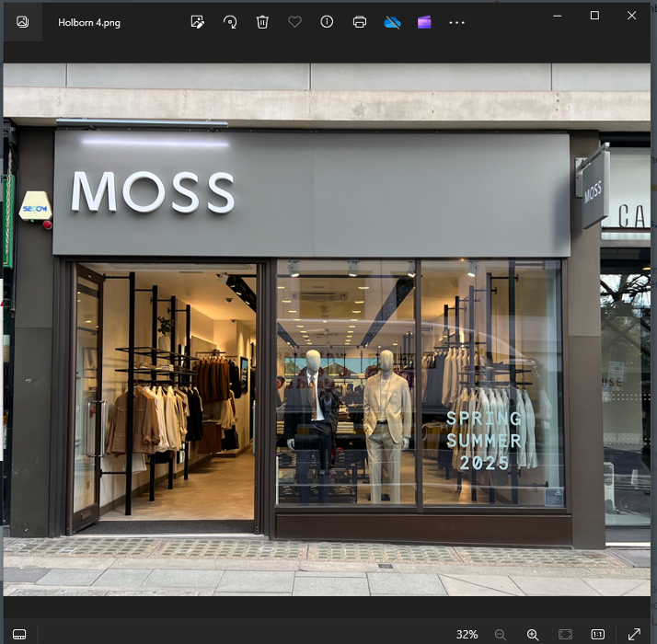Enter full screen with the expand arrows

click(634, 634)
